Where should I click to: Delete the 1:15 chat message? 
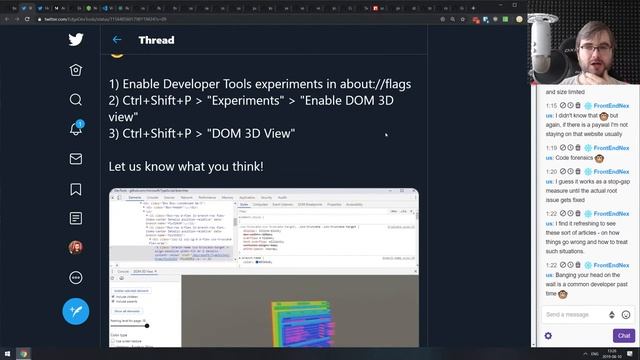pos(578,106)
